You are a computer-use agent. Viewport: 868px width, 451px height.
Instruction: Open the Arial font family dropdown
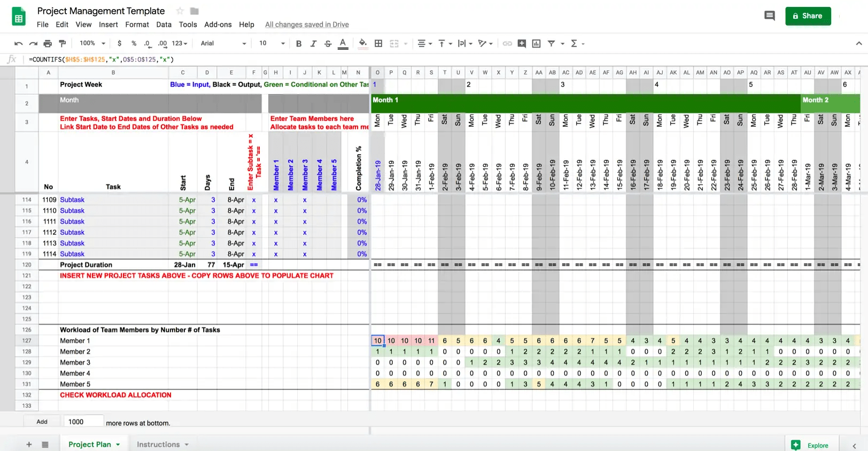[x=223, y=43]
